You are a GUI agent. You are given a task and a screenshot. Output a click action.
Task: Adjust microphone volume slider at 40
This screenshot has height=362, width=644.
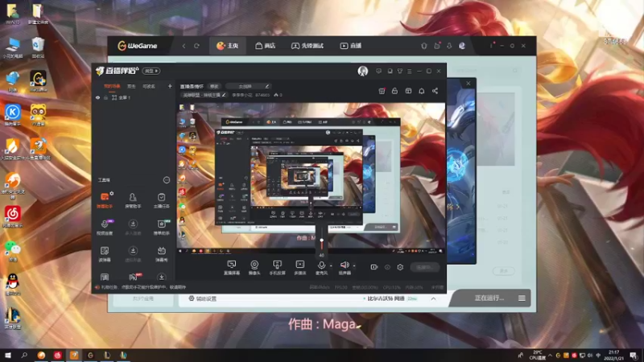point(321,241)
